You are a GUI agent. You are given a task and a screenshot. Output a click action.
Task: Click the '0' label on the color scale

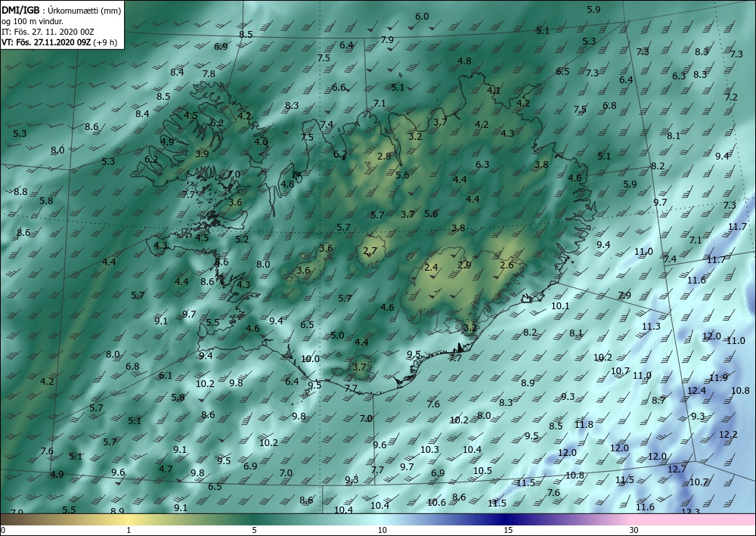3,530
